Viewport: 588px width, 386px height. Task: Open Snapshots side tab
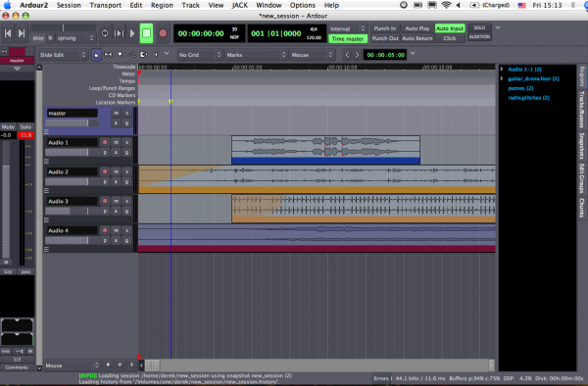click(581, 145)
